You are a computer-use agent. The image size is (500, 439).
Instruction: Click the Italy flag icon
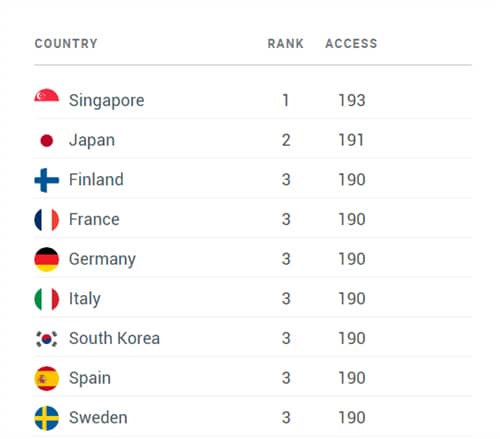47,299
